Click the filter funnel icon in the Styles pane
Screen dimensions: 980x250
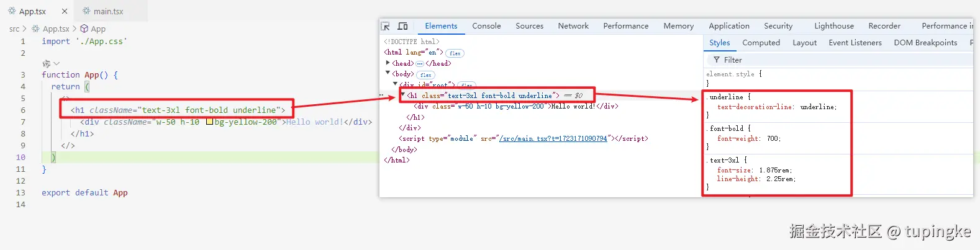point(717,60)
